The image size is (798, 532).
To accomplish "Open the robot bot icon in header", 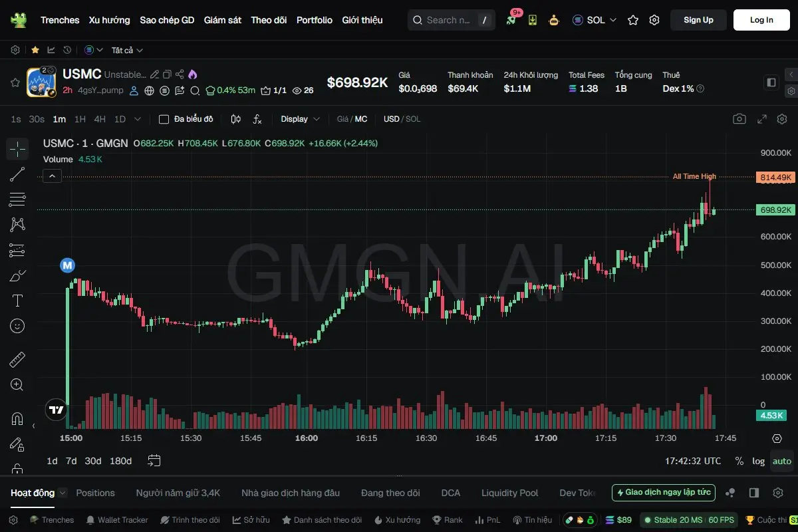I will [x=554, y=20].
